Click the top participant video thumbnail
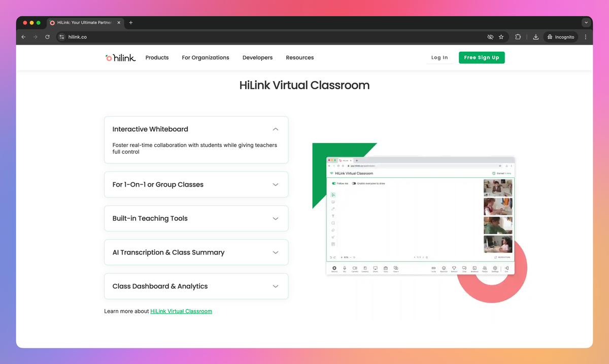 click(498, 188)
